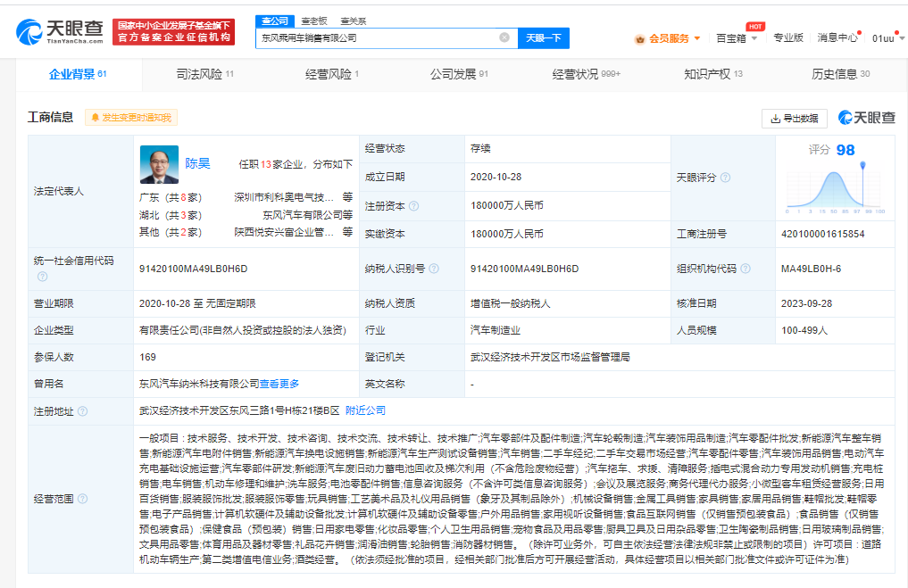The width and height of the screenshot is (908, 588).
Task: Enable change notifications via 发生变更时通知我
Action: [134, 117]
